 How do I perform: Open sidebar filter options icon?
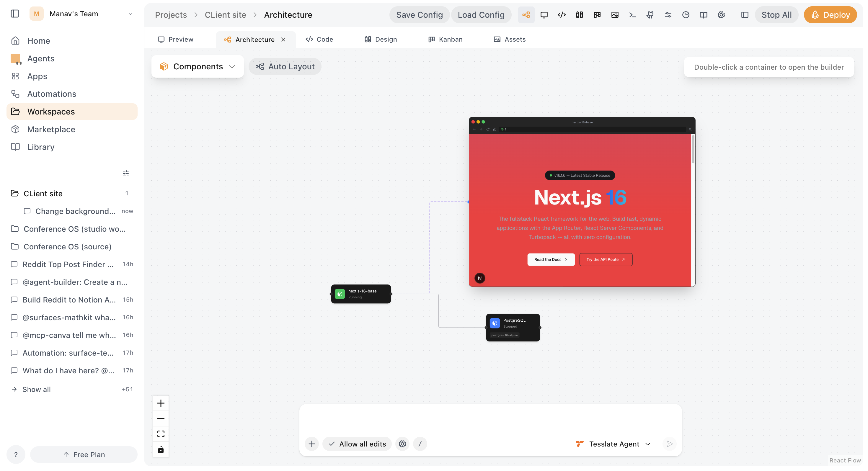[126, 174]
